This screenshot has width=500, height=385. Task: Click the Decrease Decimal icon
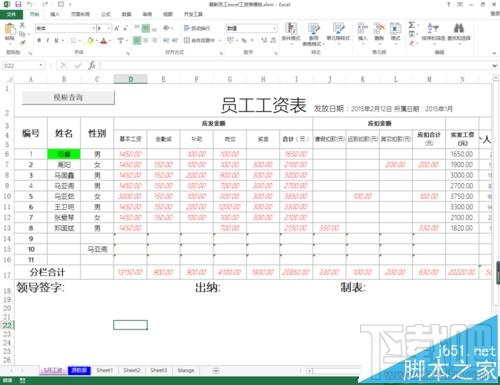pyautogui.click(x=273, y=40)
